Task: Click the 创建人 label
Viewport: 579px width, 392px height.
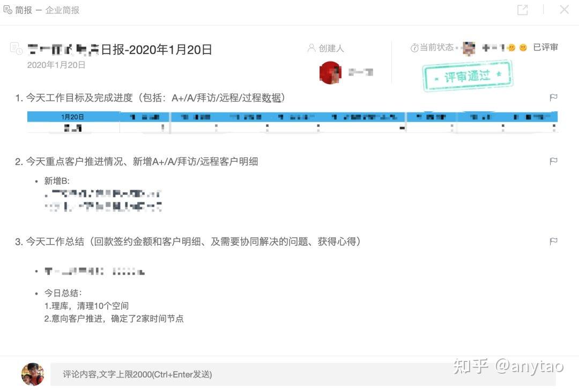Action: (331, 48)
